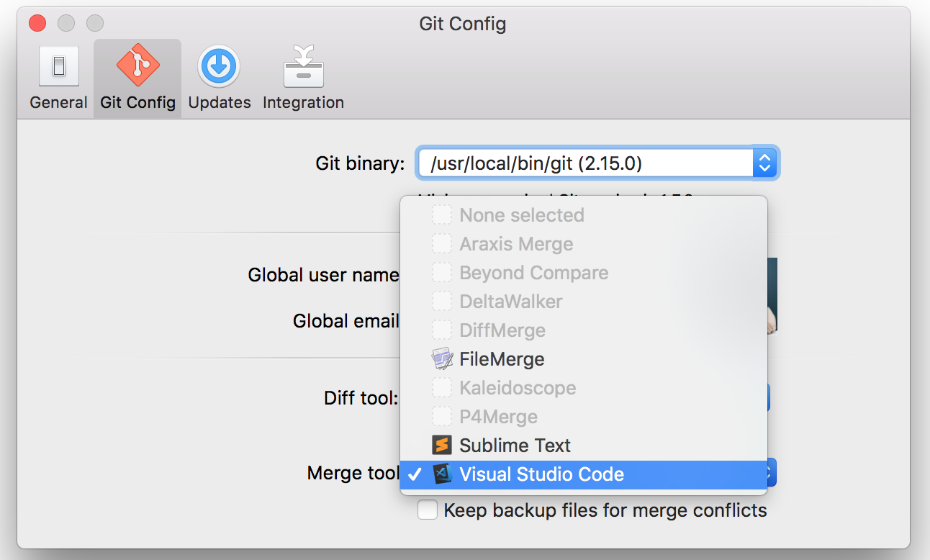
Task: Select Araxis Merge from the list
Action: coord(515,243)
